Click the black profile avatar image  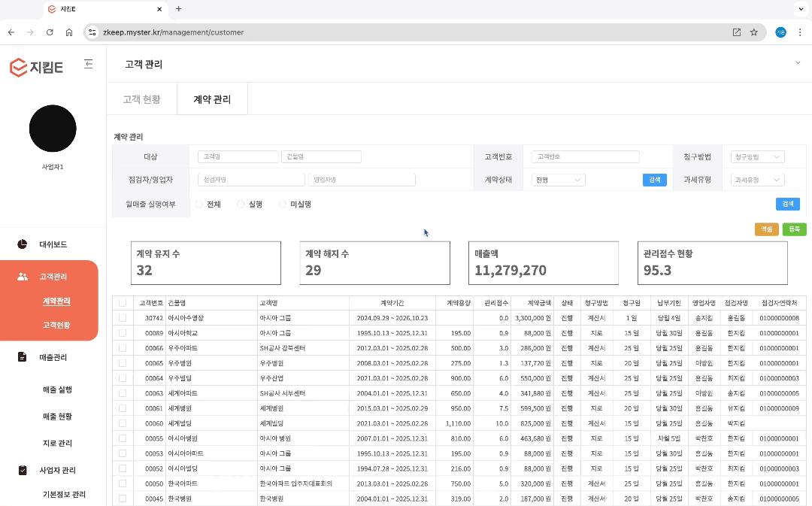coord(53,129)
